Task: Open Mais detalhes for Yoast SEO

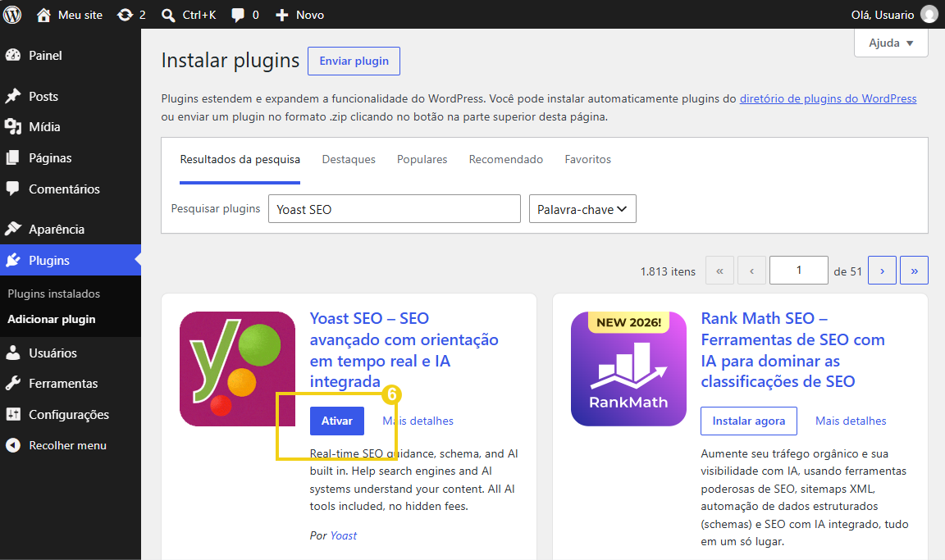Action: 418,421
